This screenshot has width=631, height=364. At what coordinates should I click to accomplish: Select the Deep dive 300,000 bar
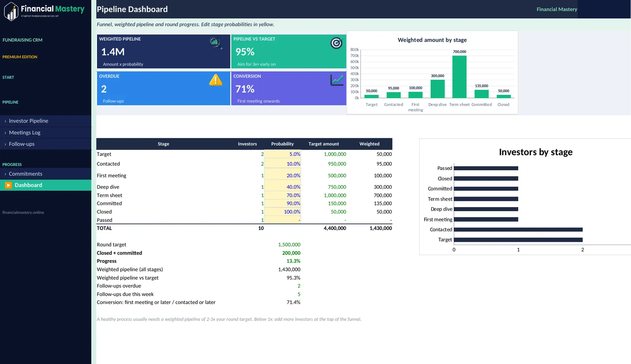[x=437, y=89]
